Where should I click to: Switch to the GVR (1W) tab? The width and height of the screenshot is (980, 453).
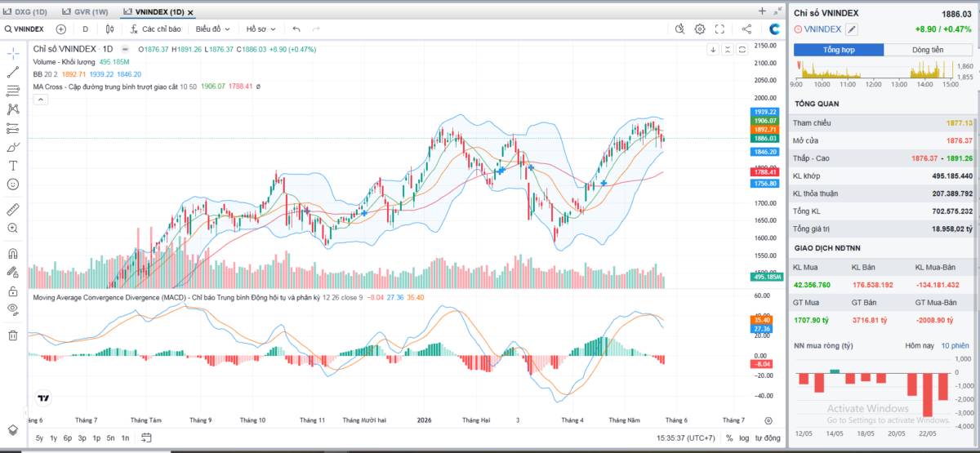(86, 12)
